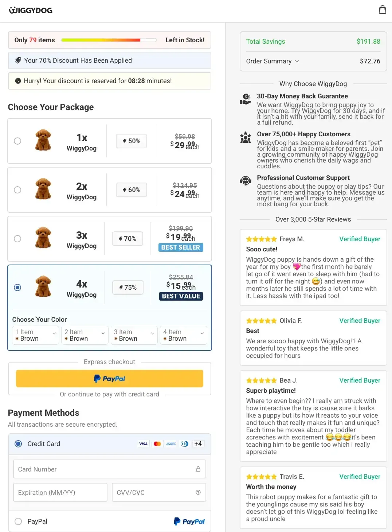Click the CVV help question mark icon
This screenshot has width=392, height=532.
(198, 492)
